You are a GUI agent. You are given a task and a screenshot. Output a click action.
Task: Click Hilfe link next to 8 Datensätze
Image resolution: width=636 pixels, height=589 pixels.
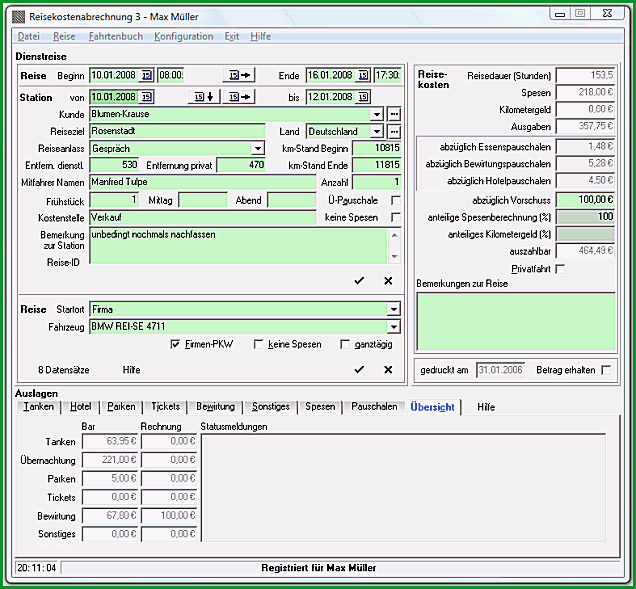click(131, 370)
